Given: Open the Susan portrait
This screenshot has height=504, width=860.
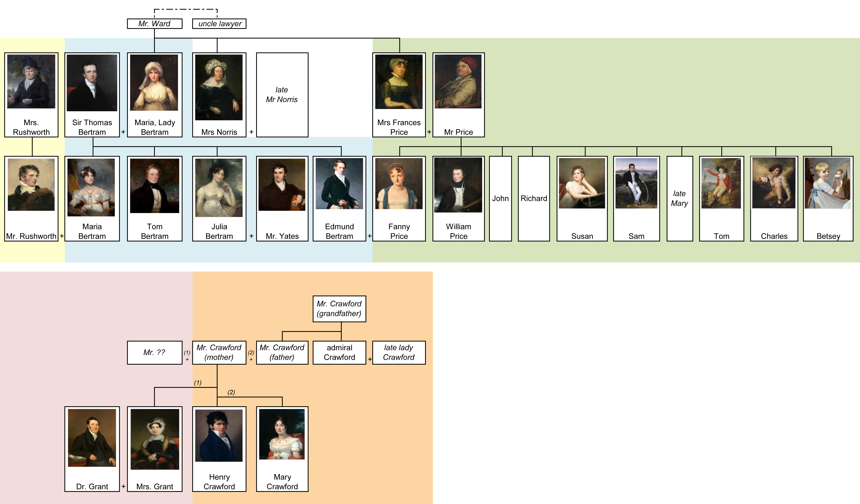Looking at the screenshot, I should pos(582,183).
